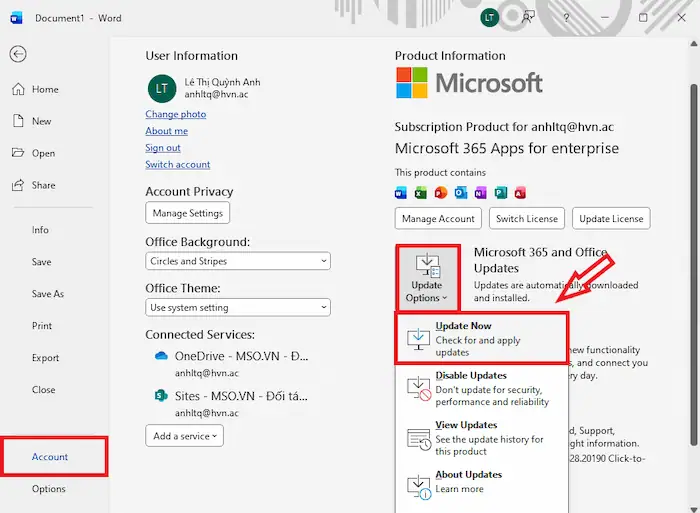
Task: Open the Save As menu item
Action: coord(47,294)
